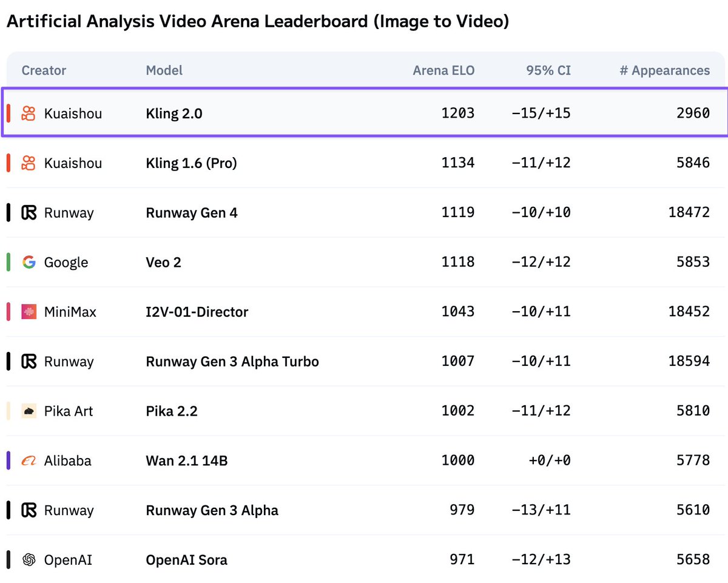Click the Artificial Analysis leaderboard title
The width and height of the screenshot is (728, 583).
(259, 21)
